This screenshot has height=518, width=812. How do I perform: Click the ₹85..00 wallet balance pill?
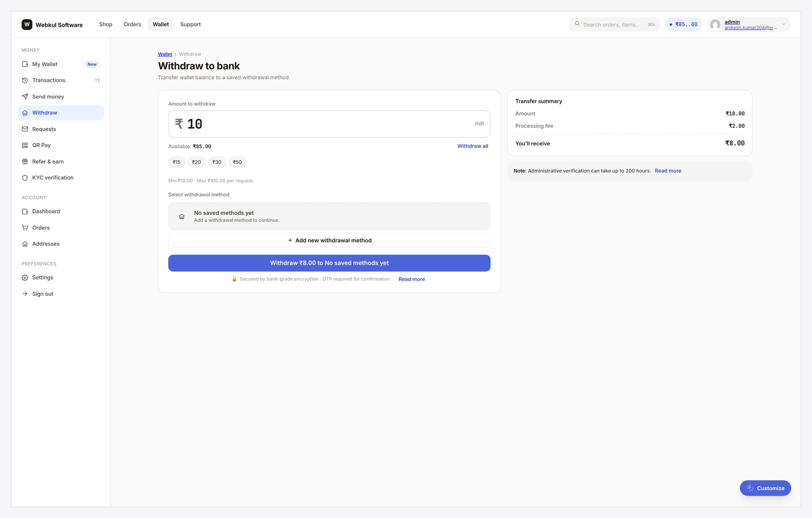pos(683,25)
